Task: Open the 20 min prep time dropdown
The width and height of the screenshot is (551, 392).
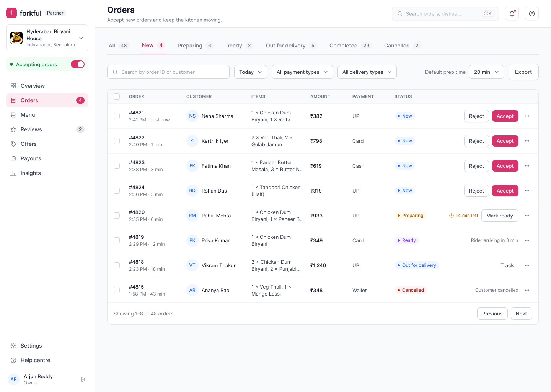Action: (486, 72)
